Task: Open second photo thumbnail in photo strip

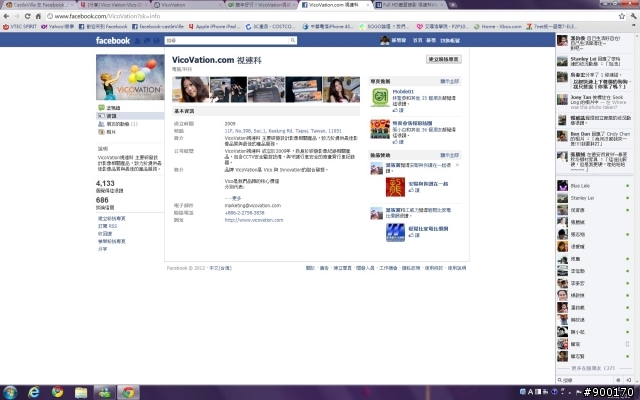Action: [x=228, y=89]
